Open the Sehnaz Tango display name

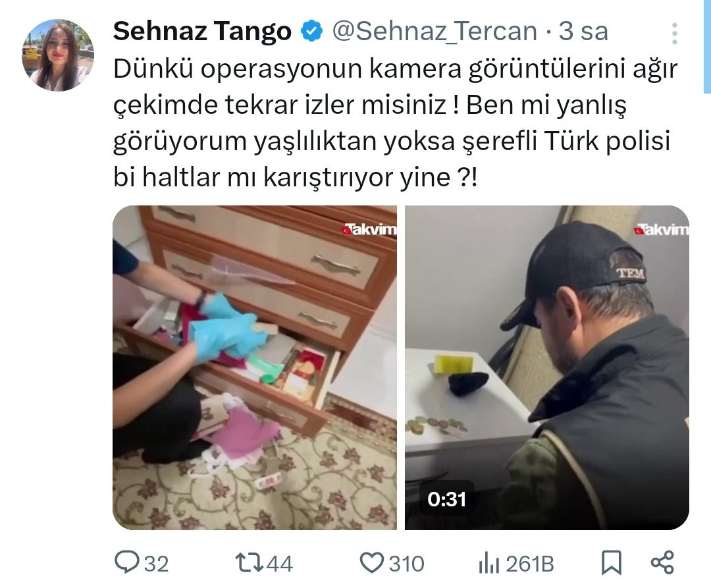point(202,32)
